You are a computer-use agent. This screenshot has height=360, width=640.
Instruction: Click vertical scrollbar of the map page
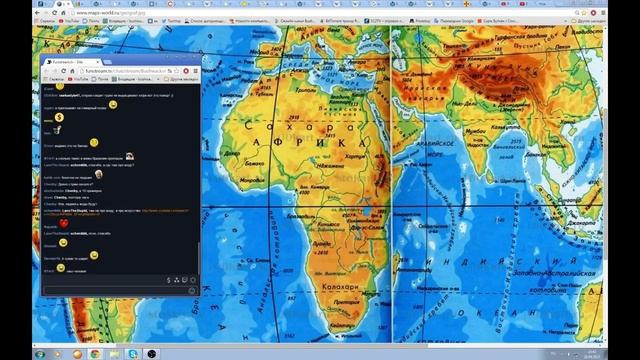click(x=605, y=184)
